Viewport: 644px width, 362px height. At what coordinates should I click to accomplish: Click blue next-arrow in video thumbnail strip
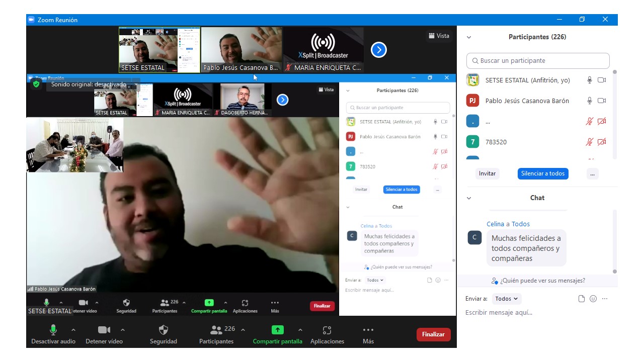click(379, 50)
